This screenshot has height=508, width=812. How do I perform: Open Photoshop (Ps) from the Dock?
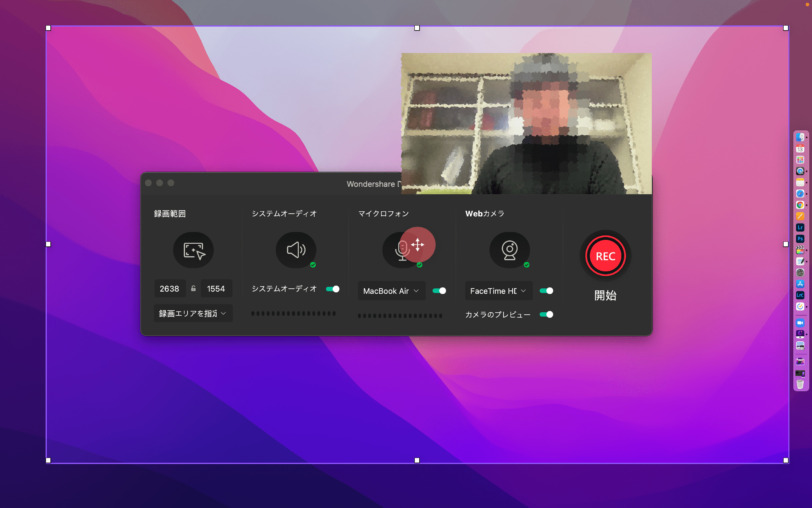point(800,239)
